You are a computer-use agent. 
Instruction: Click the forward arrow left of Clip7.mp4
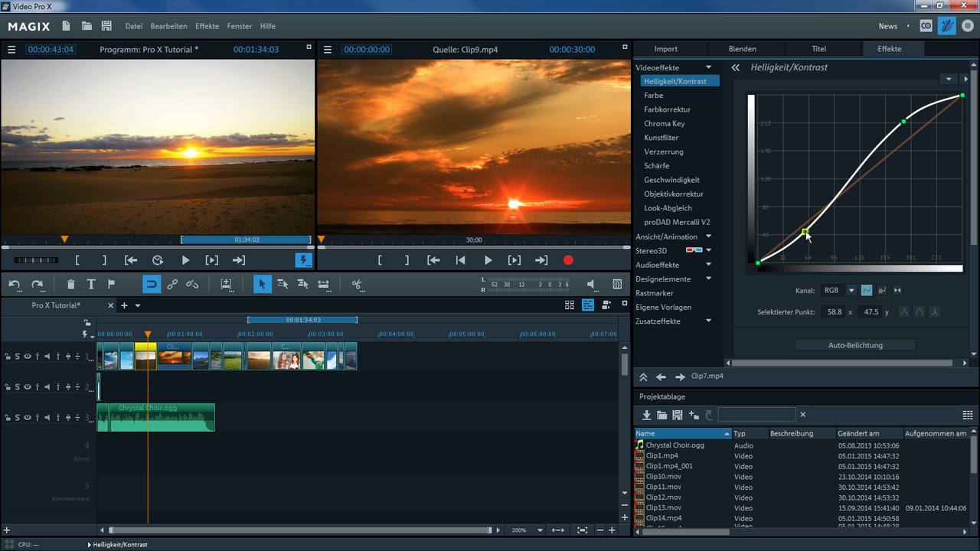pyautogui.click(x=679, y=377)
